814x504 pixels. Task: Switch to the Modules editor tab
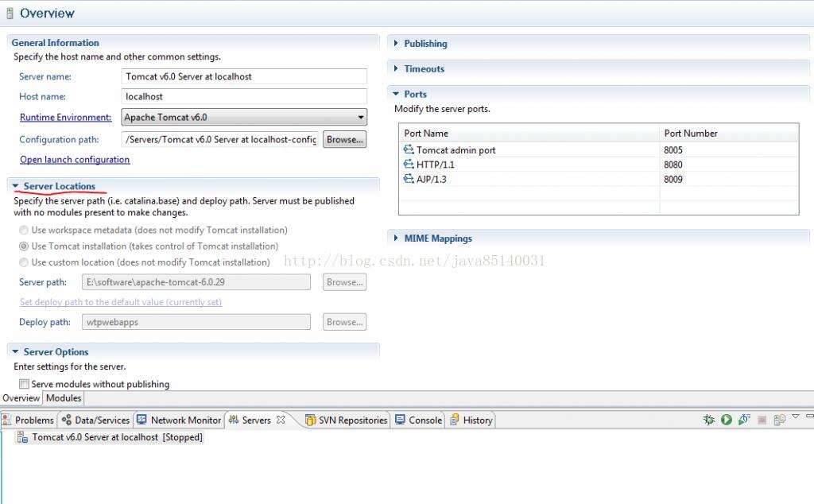[64, 398]
